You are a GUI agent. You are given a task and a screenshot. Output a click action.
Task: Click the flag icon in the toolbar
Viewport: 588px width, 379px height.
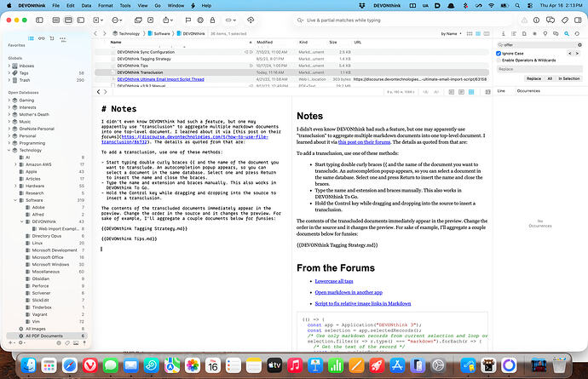188,20
